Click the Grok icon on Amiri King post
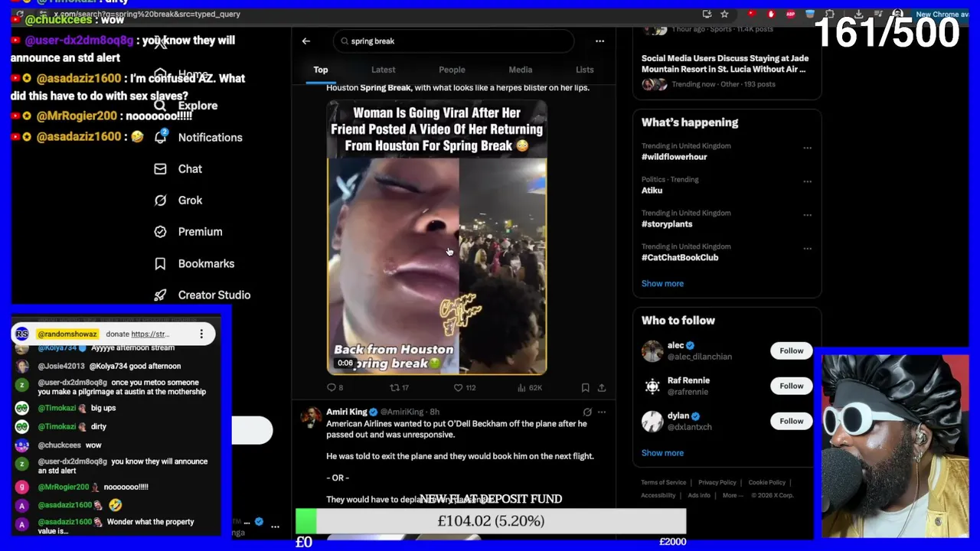 pyautogui.click(x=587, y=412)
